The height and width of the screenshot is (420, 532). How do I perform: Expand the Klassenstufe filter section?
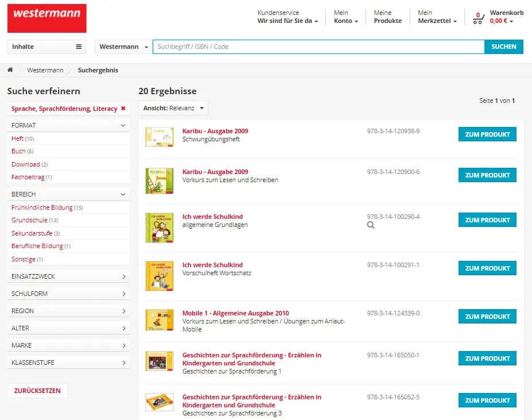[x=68, y=363]
